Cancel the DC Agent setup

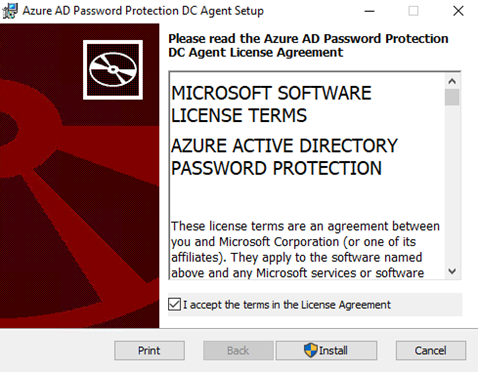[x=431, y=350]
